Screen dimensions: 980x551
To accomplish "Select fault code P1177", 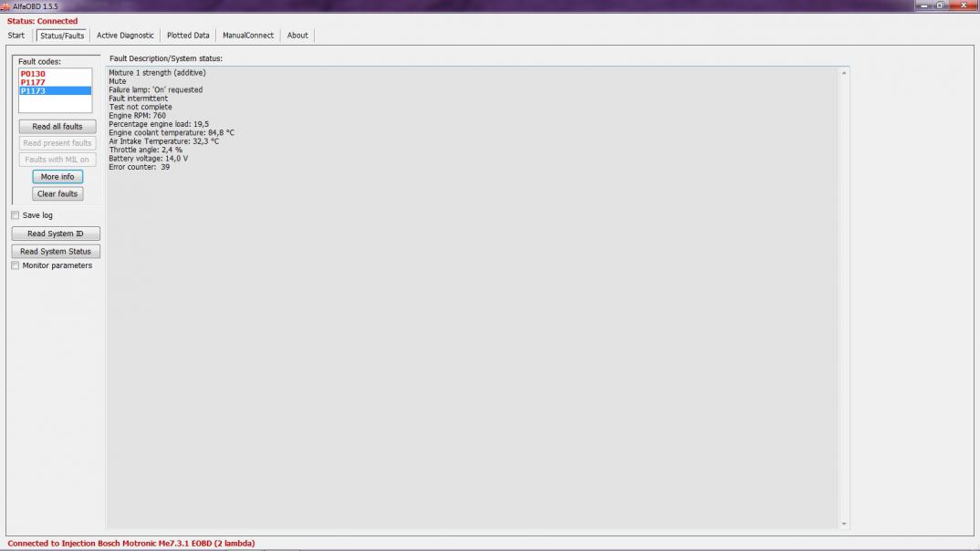I will pos(55,82).
